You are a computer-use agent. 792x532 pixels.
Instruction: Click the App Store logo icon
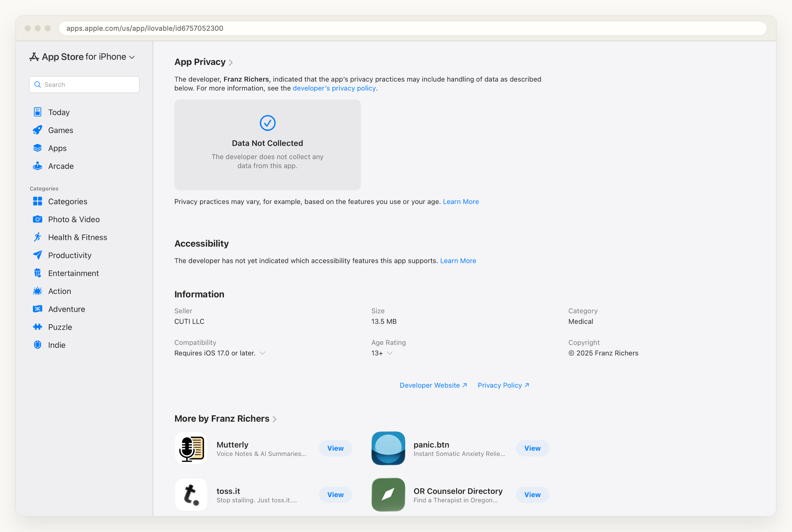point(34,57)
